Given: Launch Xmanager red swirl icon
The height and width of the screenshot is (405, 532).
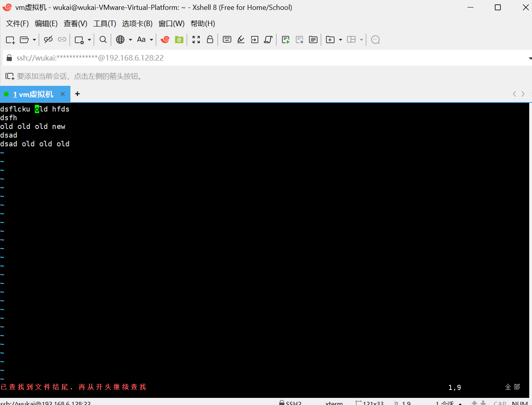Looking at the screenshot, I should 165,40.
